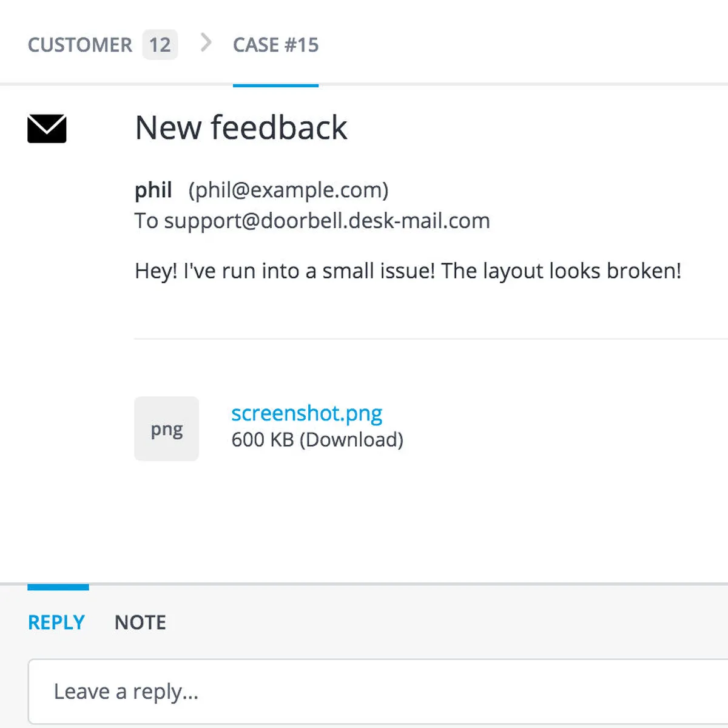728x728 pixels.
Task: Click the phil@example.com email address
Action: (x=288, y=190)
